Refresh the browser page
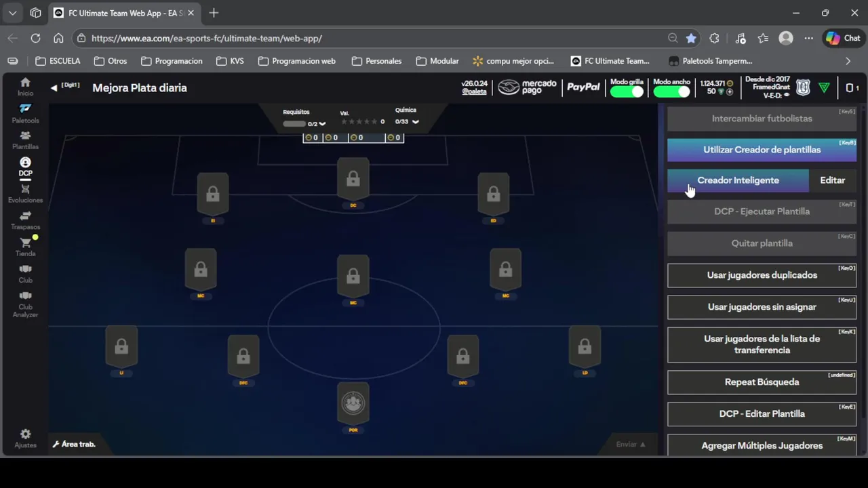The image size is (868, 488). tap(35, 39)
